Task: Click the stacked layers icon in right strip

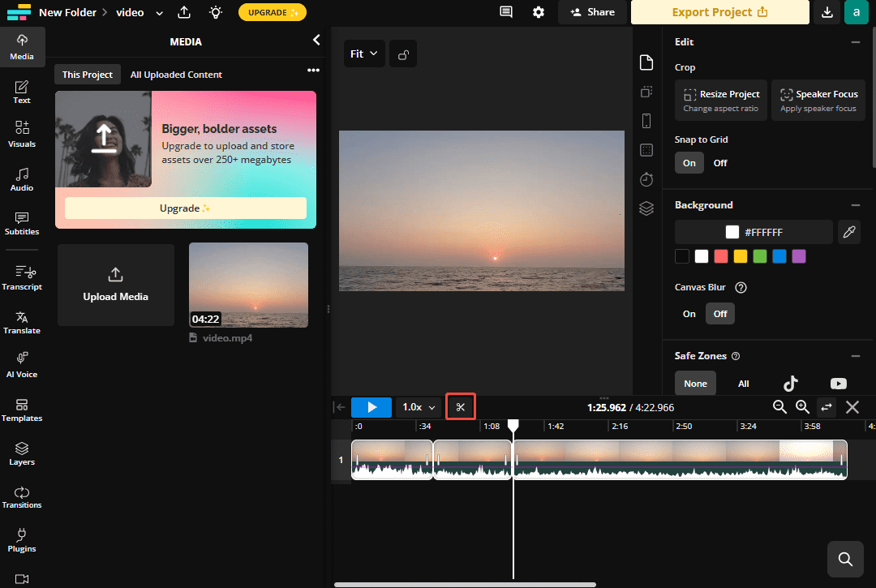Action: tap(646, 208)
